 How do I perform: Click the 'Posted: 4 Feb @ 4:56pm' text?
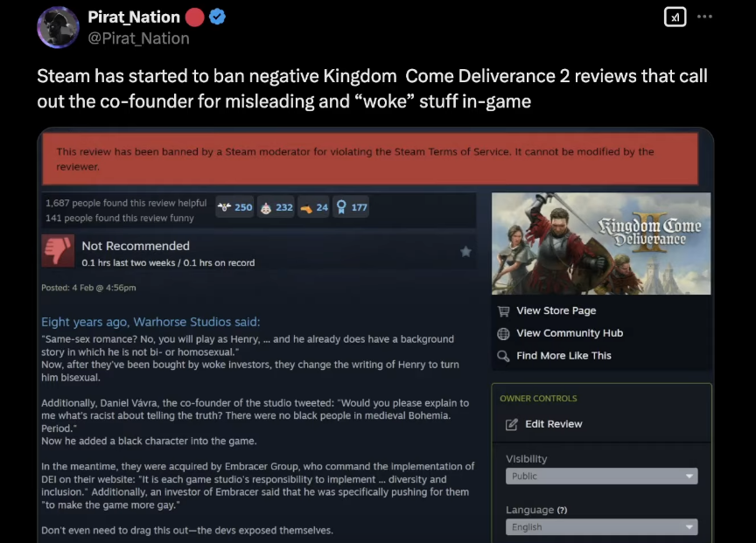[x=88, y=288]
